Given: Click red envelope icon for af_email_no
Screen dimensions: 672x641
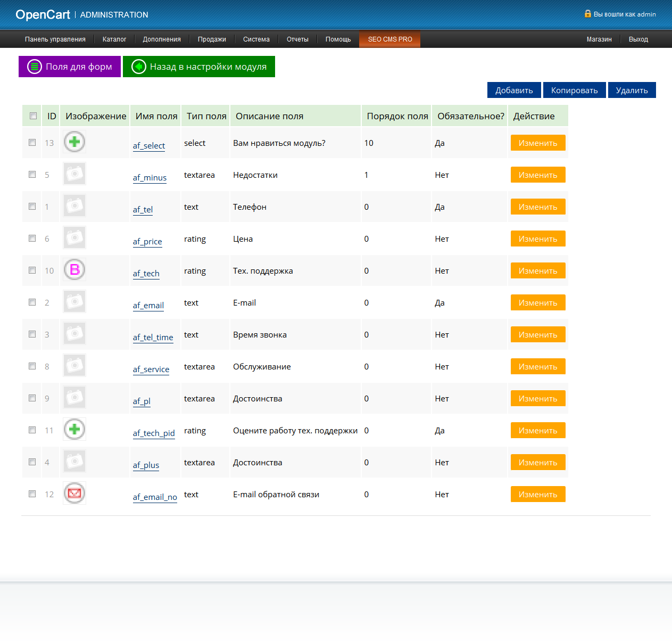Looking at the screenshot, I should (x=74, y=493).
